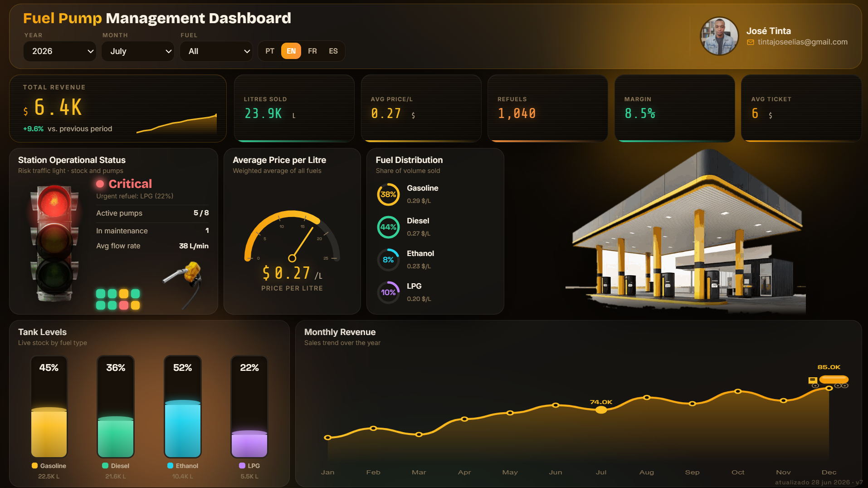Click the green Diesel legend swatch
The height and width of the screenshot is (488, 868).
point(105,465)
